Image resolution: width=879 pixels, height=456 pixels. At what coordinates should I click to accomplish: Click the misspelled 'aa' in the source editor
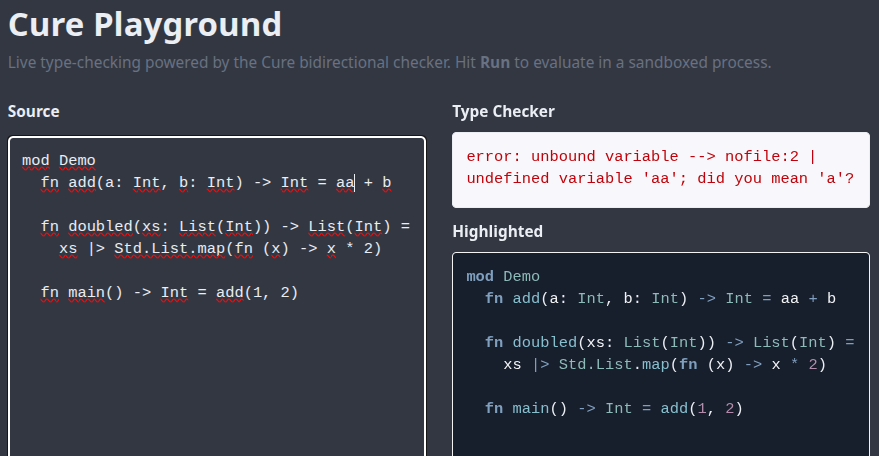[x=345, y=182]
